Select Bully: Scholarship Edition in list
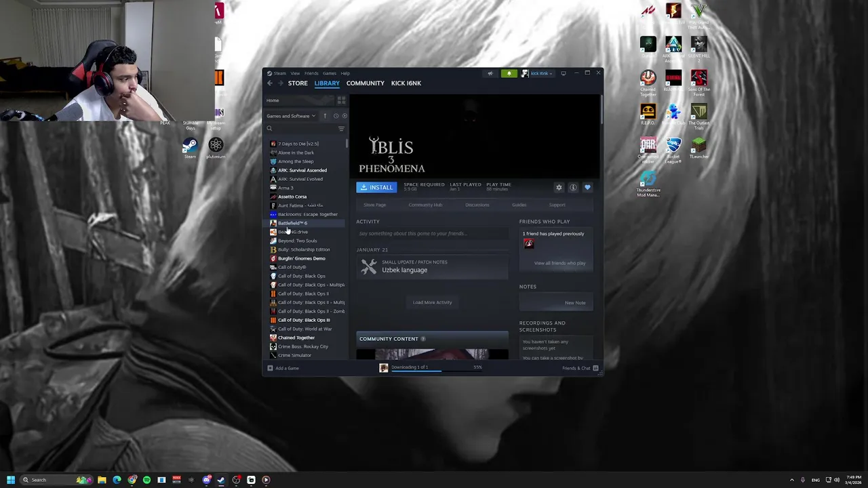Viewport: 868px width, 488px height. pyautogui.click(x=304, y=250)
